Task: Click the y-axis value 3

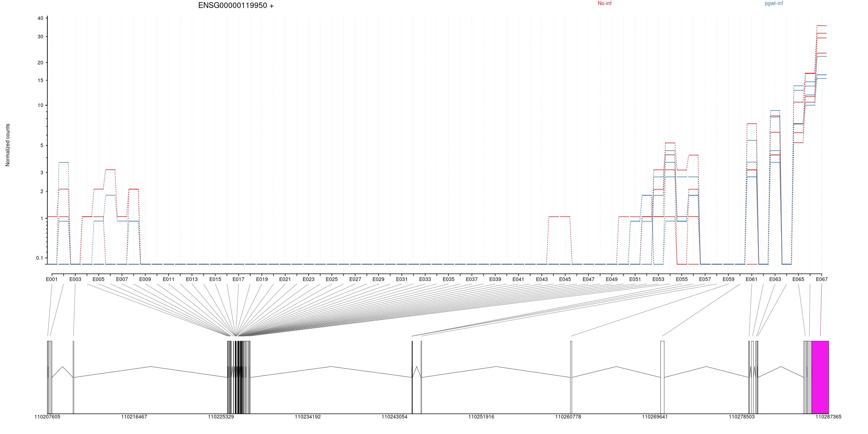Action: (x=42, y=173)
